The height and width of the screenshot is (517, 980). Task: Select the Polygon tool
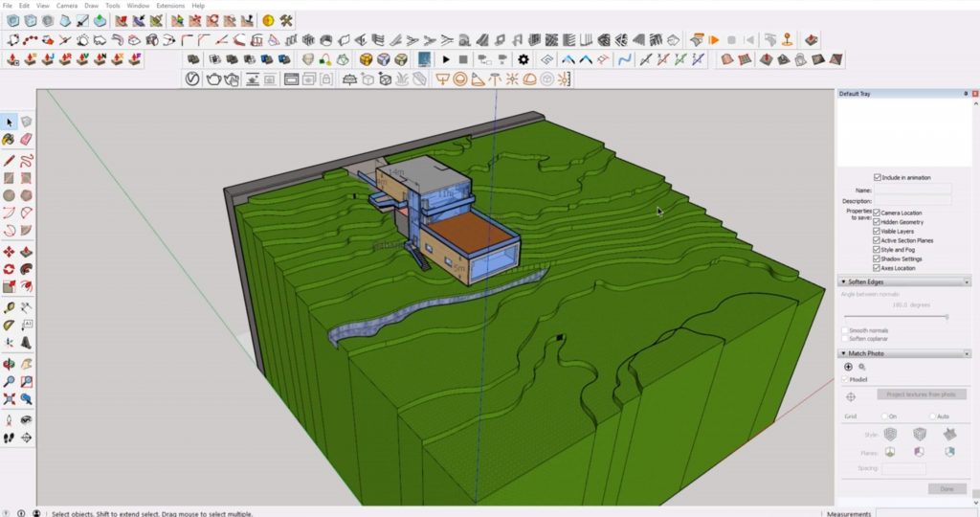[26, 195]
